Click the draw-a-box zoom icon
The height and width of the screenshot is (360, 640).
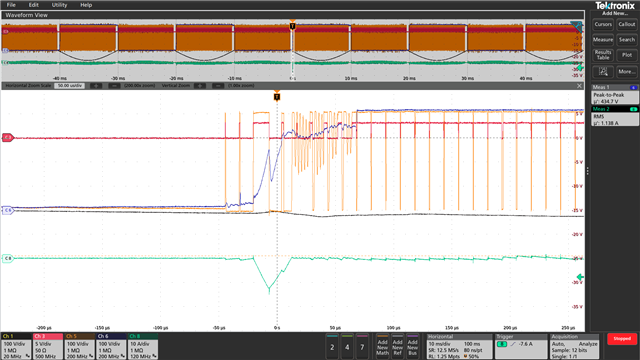(x=603, y=72)
